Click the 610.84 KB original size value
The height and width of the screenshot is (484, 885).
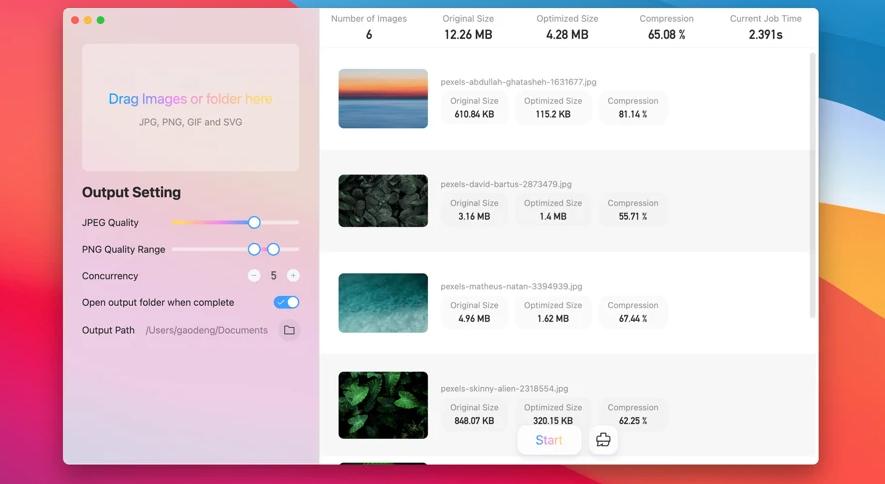tap(474, 114)
